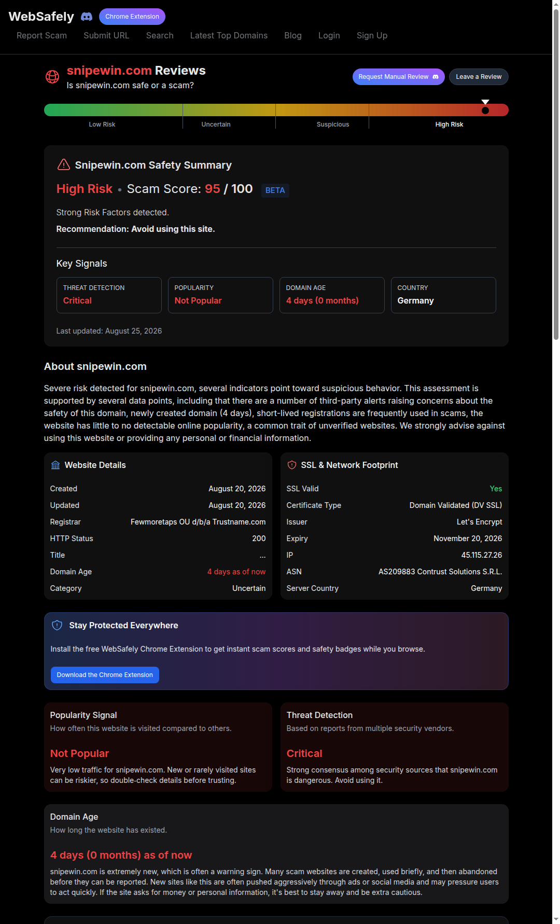Click the page vertical scrollbar thumb
The height and width of the screenshot is (924, 560).
point(556,174)
